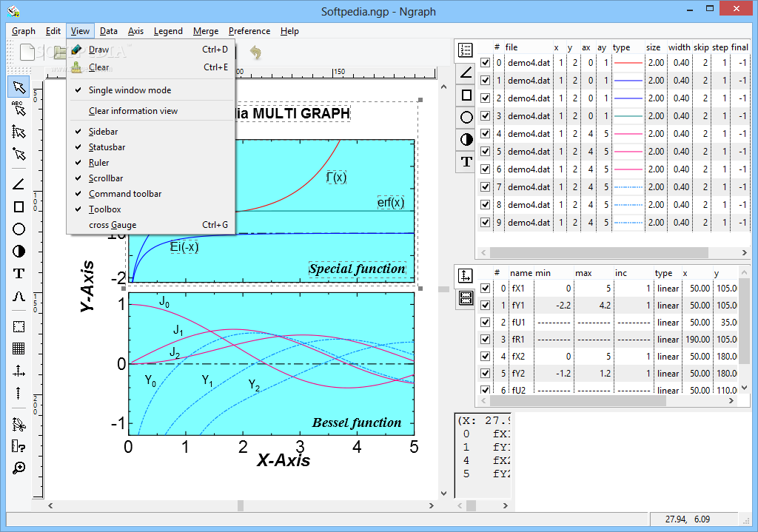The image size is (758, 532).
Task: Toggle Ruler visibility in View menu
Action: click(151, 163)
